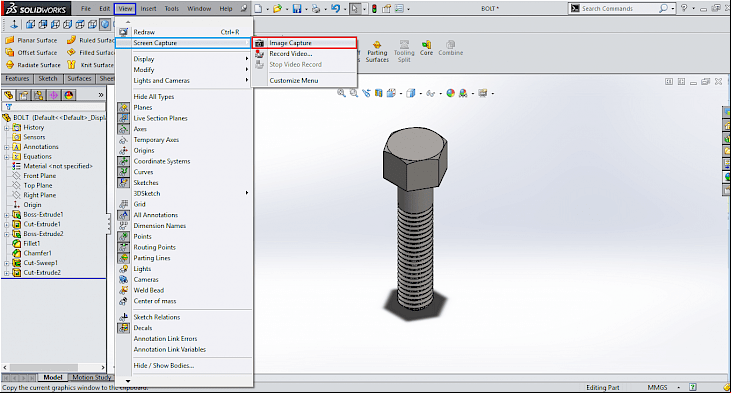Viewport: 731px width, 393px height.
Task: Select the Motion Study tab
Action: [x=91, y=378]
